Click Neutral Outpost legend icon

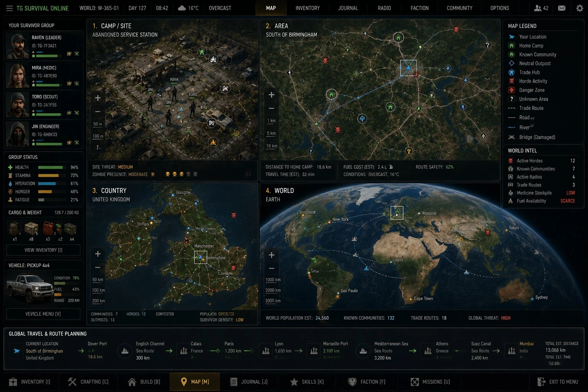[x=511, y=63]
